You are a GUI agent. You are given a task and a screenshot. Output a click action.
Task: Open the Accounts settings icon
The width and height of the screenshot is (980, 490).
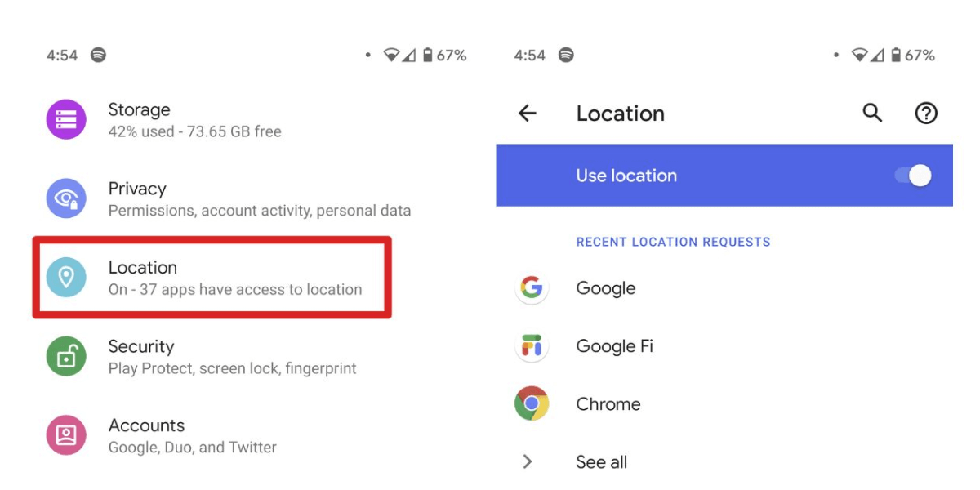point(66,434)
